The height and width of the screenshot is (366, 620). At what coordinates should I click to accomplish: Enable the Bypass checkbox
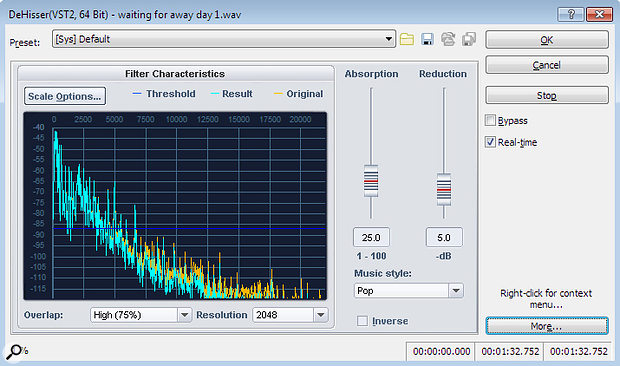click(490, 120)
